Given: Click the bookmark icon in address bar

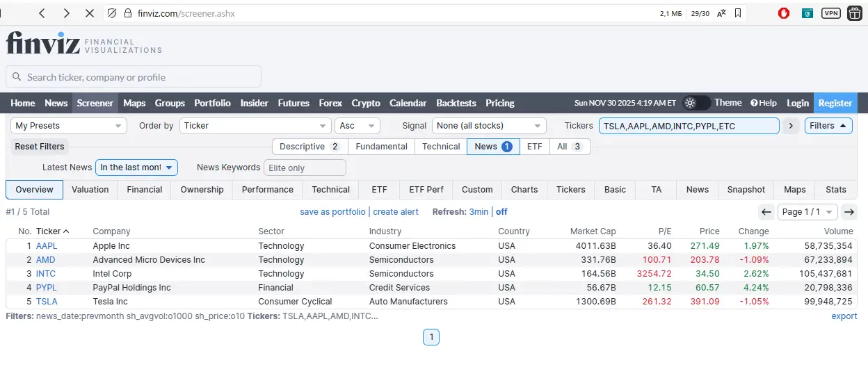Looking at the screenshot, I should click(738, 13).
